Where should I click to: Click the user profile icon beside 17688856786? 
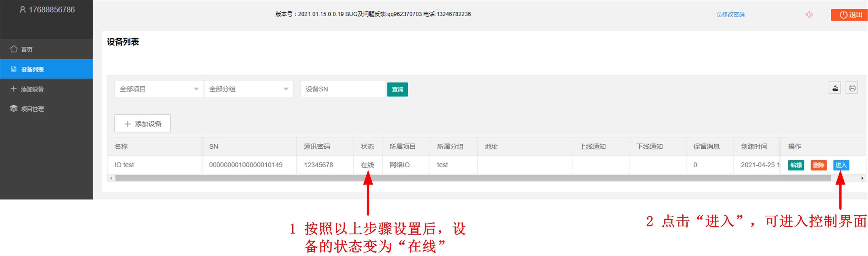point(22,10)
